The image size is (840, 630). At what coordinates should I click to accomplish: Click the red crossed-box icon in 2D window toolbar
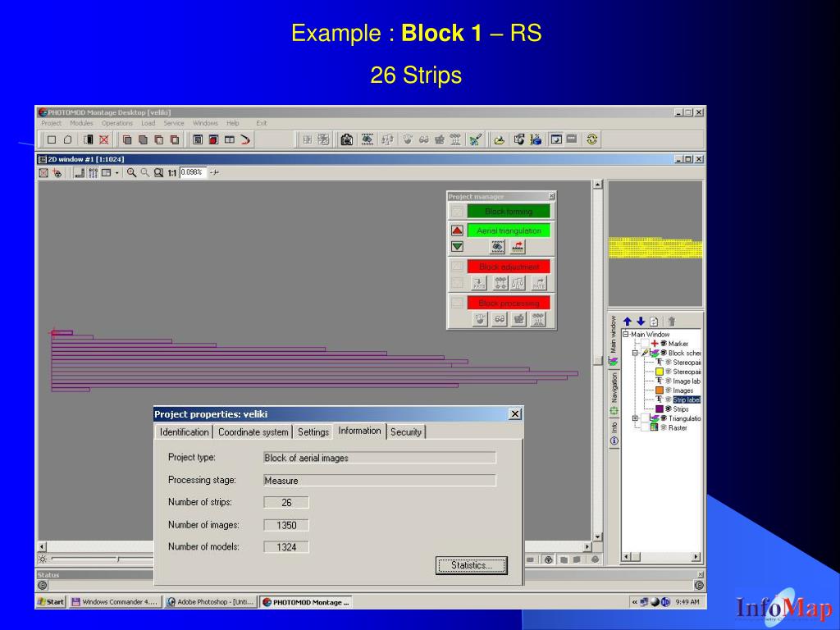click(43, 172)
